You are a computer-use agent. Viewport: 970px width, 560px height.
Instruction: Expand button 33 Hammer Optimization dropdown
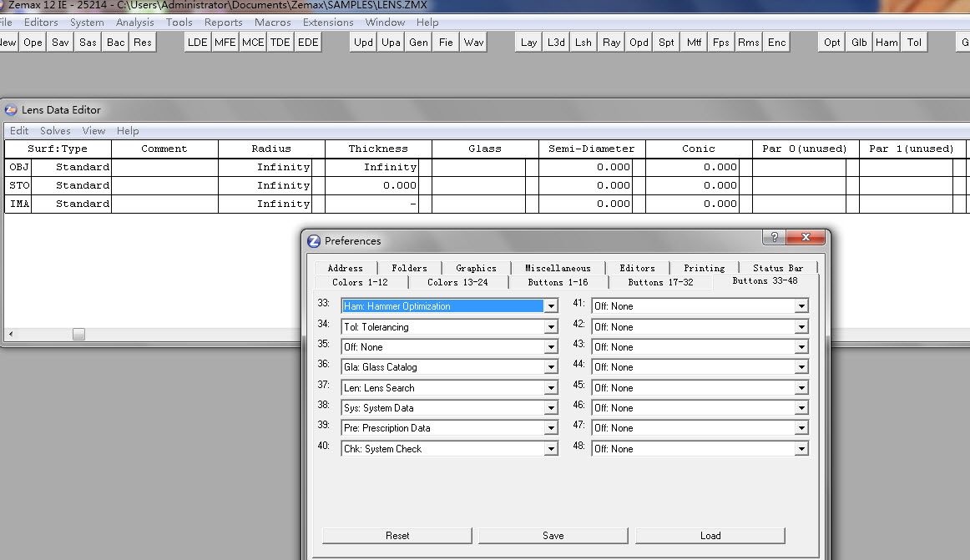[551, 306]
